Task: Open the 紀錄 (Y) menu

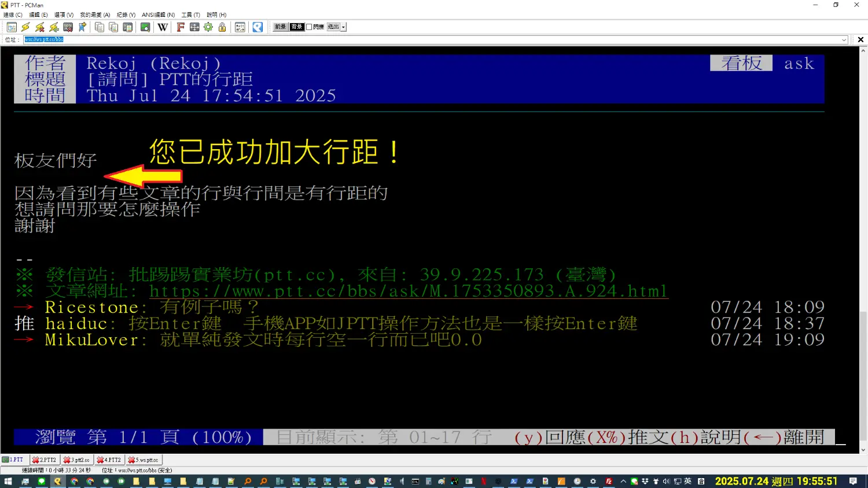Action: point(126,15)
